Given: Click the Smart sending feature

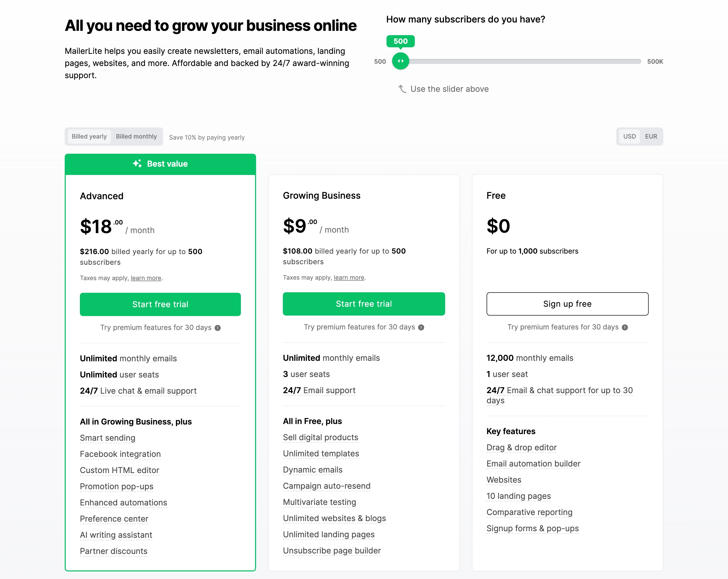Looking at the screenshot, I should [x=107, y=438].
